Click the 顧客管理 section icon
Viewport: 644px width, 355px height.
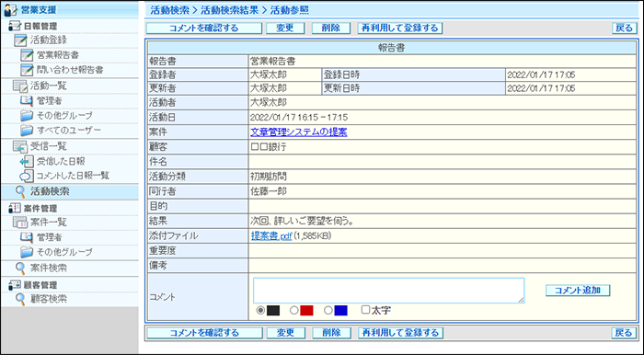coord(14,285)
